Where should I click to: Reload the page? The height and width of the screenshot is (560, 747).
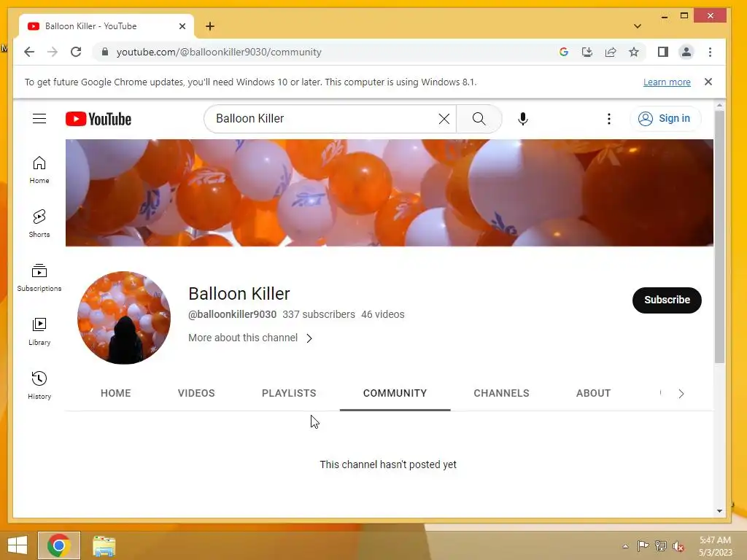click(x=76, y=52)
